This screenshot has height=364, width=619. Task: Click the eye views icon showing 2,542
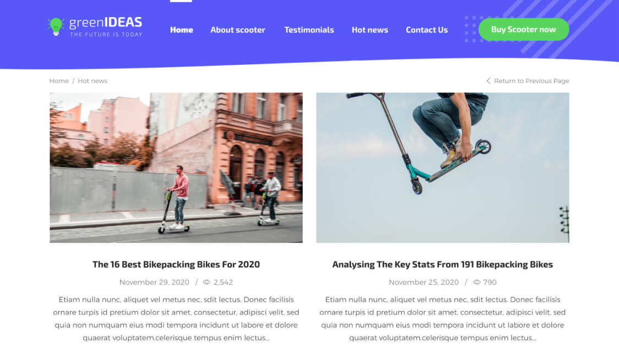(206, 283)
